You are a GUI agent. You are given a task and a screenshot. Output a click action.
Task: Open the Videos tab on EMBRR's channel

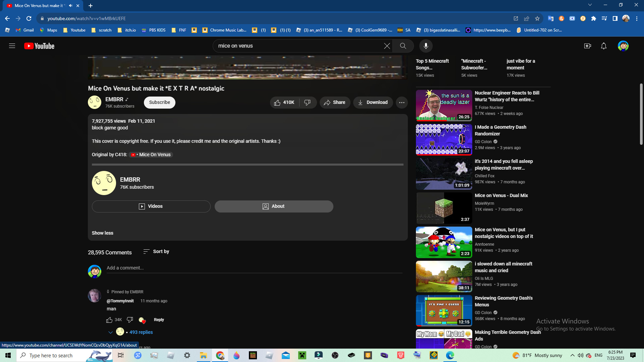tap(151, 206)
